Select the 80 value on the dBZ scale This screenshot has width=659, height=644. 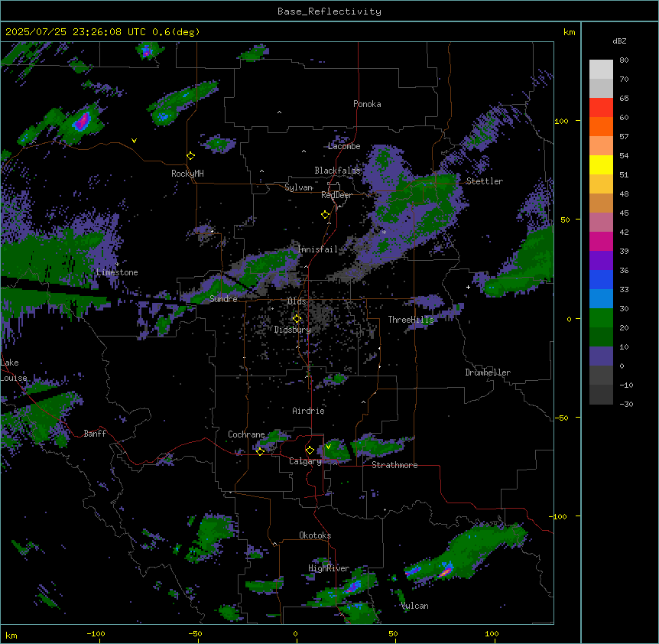(624, 60)
